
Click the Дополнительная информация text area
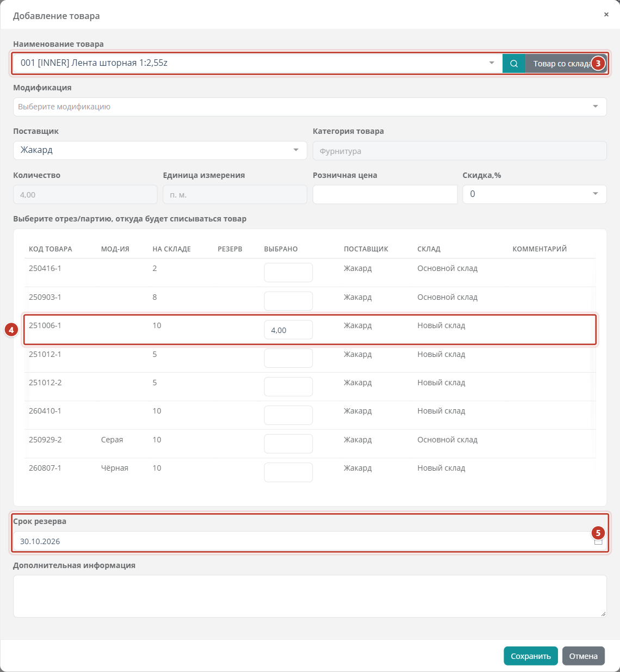pyautogui.click(x=310, y=596)
